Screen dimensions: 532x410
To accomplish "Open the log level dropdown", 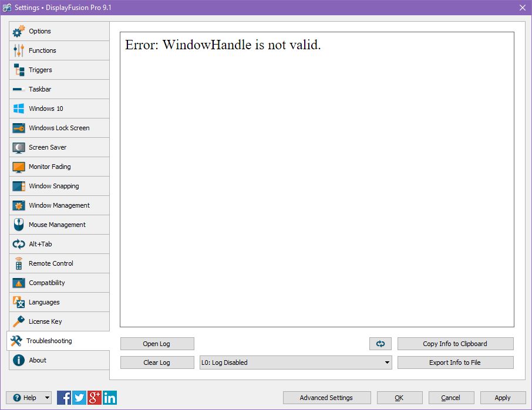I will (295, 362).
